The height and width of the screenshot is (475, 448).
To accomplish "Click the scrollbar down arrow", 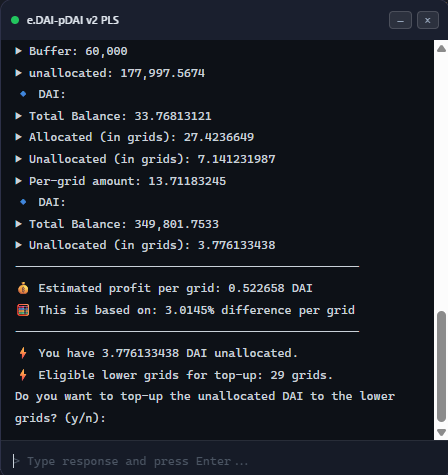I will tap(441, 432).
